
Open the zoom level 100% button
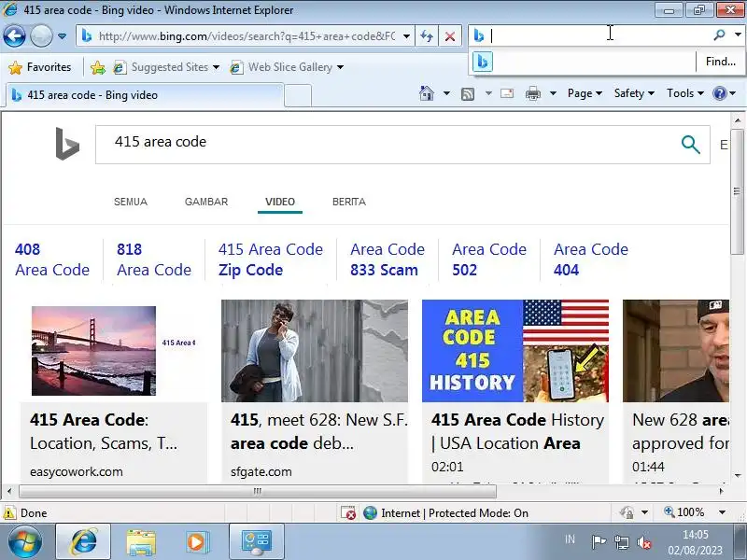coord(684,512)
